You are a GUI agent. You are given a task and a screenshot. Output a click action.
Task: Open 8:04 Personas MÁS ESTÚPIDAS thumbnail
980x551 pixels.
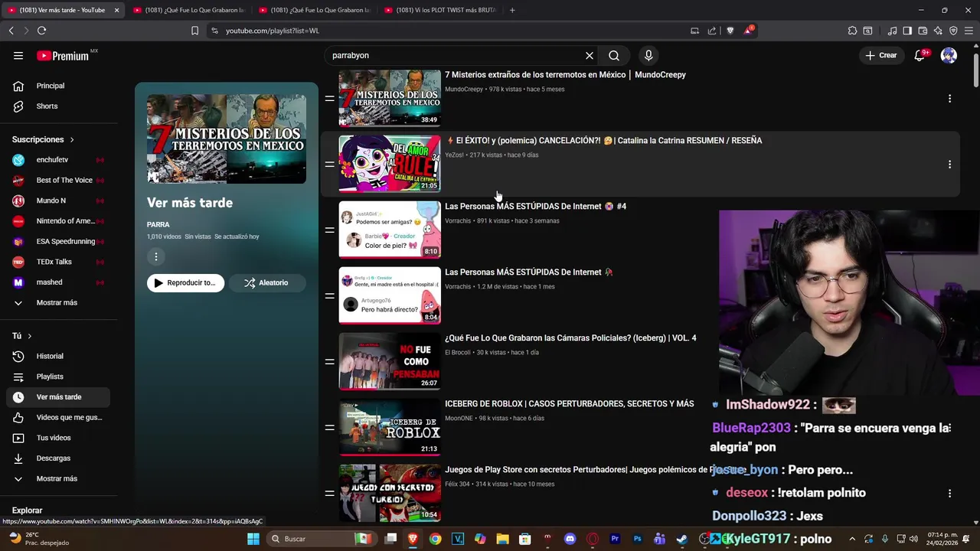(x=390, y=295)
